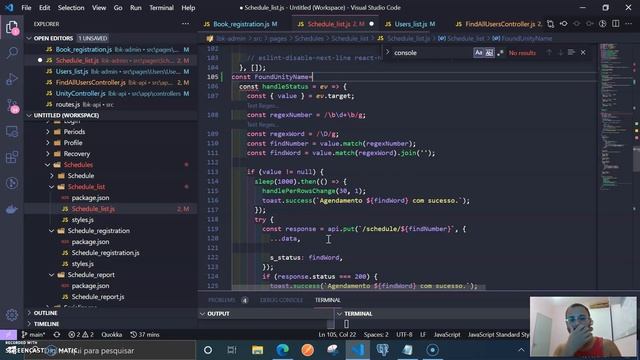Click Quokka in status bar
The height and width of the screenshot is (360, 640).
[x=111, y=334]
